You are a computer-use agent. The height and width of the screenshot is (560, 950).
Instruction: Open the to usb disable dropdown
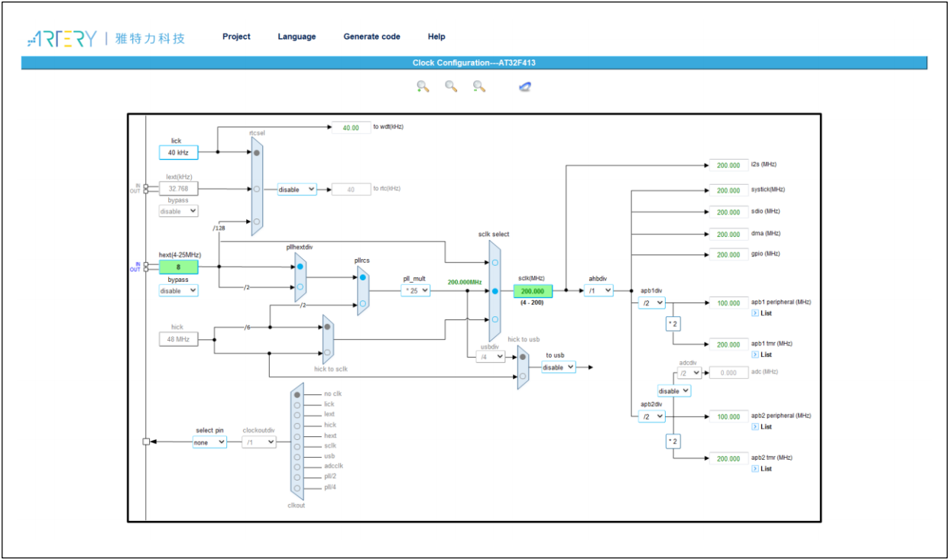pos(559,367)
